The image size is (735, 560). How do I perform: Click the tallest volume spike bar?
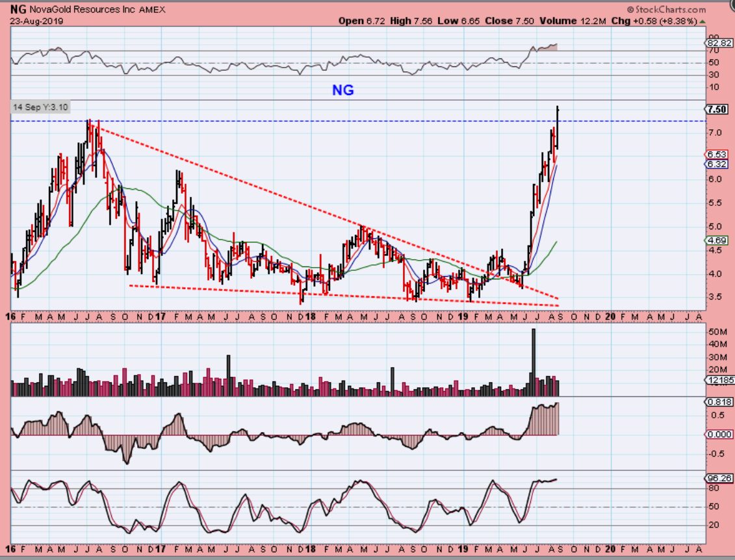[x=534, y=363]
